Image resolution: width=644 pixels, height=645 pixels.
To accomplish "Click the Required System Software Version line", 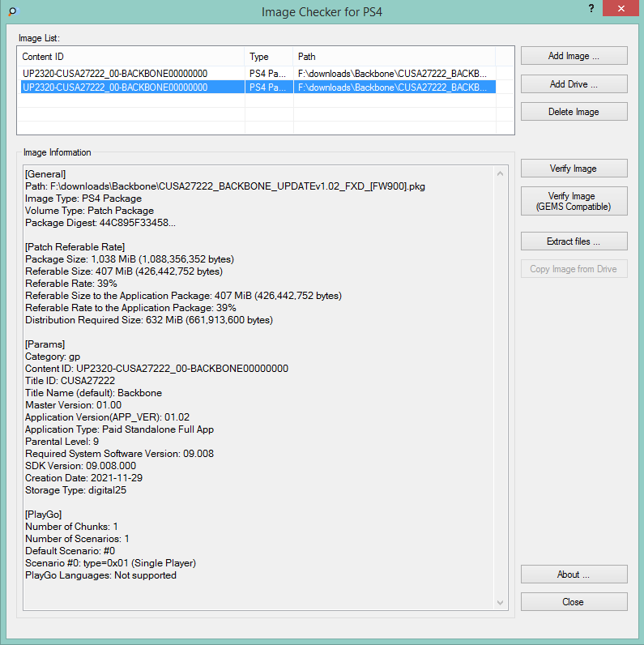I will click(x=119, y=454).
